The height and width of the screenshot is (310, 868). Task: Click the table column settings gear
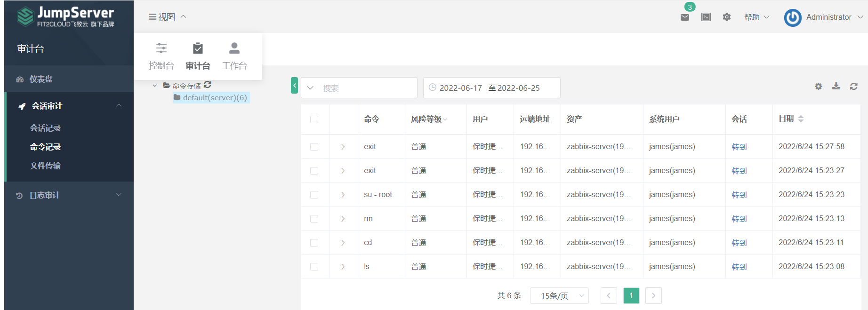click(819, 87)
